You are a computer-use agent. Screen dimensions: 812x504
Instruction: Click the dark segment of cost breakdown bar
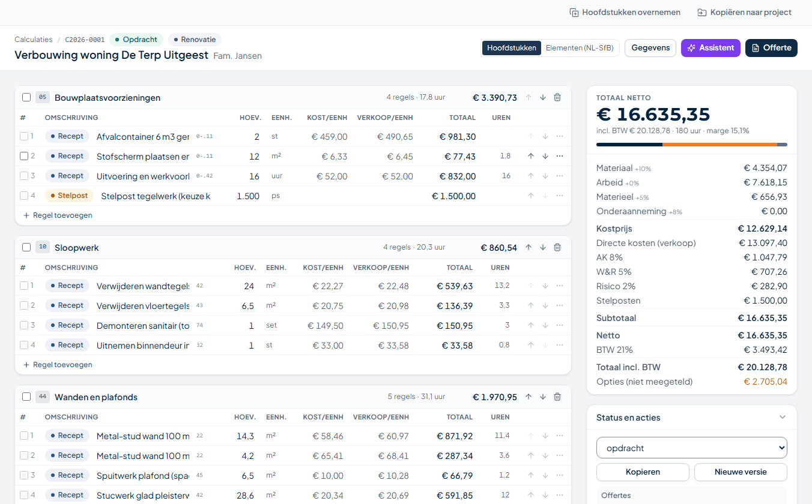[x=629, y=145]
